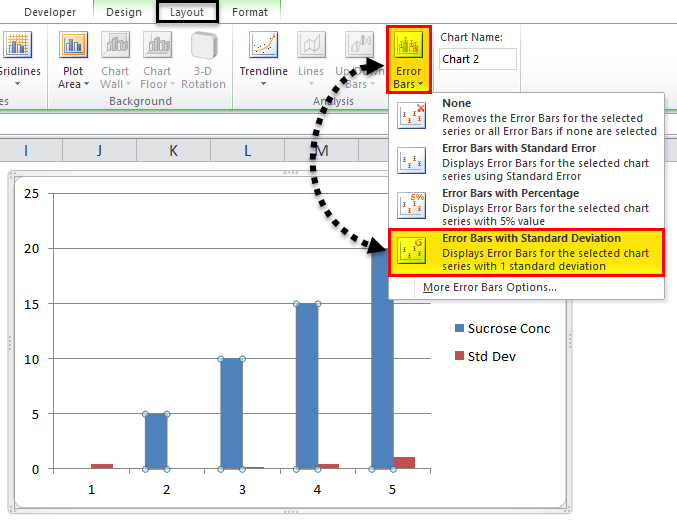Click the Plot Area icon

(x=73, y=44)
